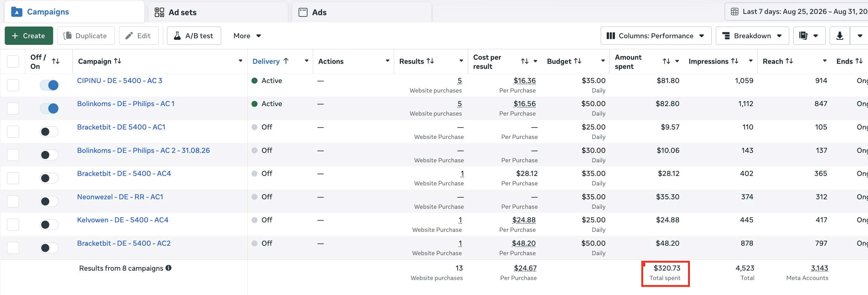Click the $16.36 cost per result value
Viewport: 868px width, 295px height.
[x=525, y=81]
